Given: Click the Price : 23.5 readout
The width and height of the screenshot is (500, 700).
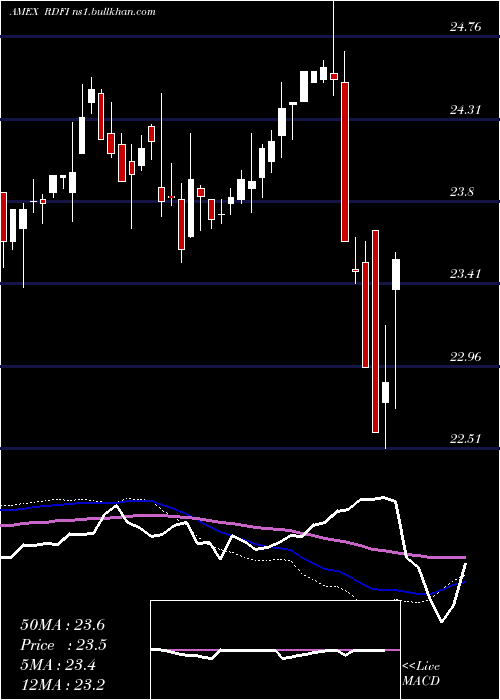Looking at the screenshot, I should [x=63, y=645].
